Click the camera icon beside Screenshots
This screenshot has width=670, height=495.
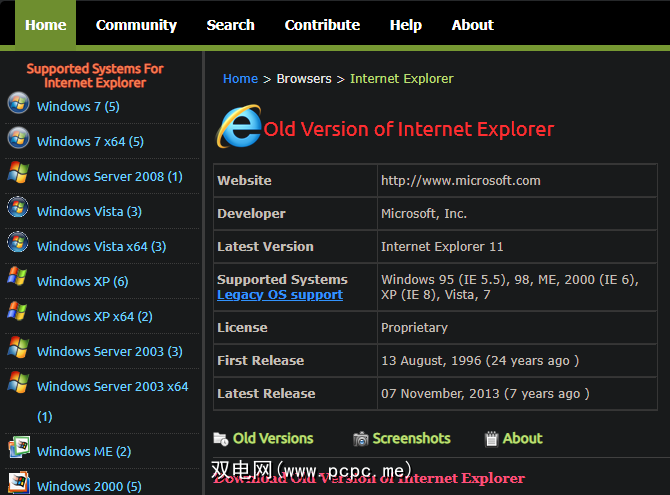coord(361,439)
